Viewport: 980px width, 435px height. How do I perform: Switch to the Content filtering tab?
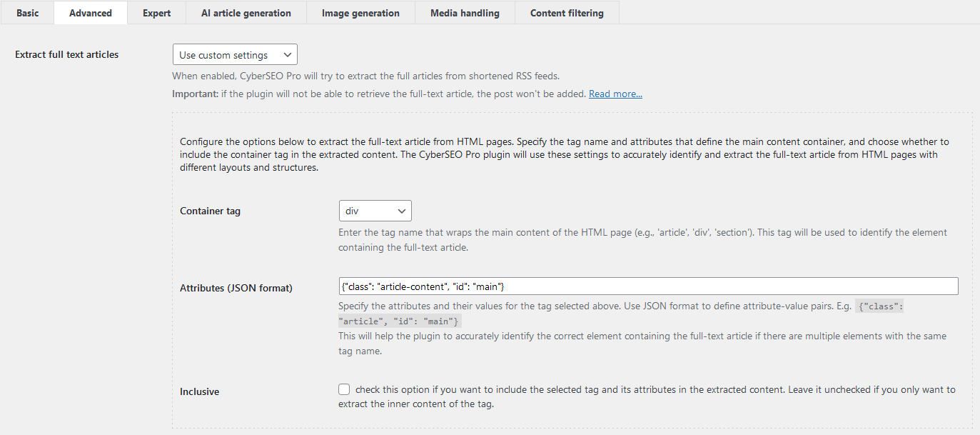[x=567, y=12]
